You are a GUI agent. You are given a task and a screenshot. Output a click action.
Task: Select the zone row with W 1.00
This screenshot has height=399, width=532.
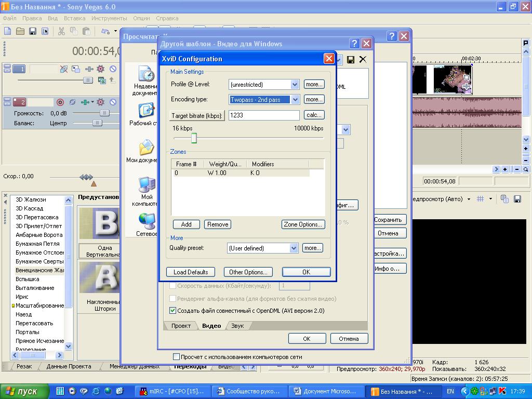tap(240, 172)
